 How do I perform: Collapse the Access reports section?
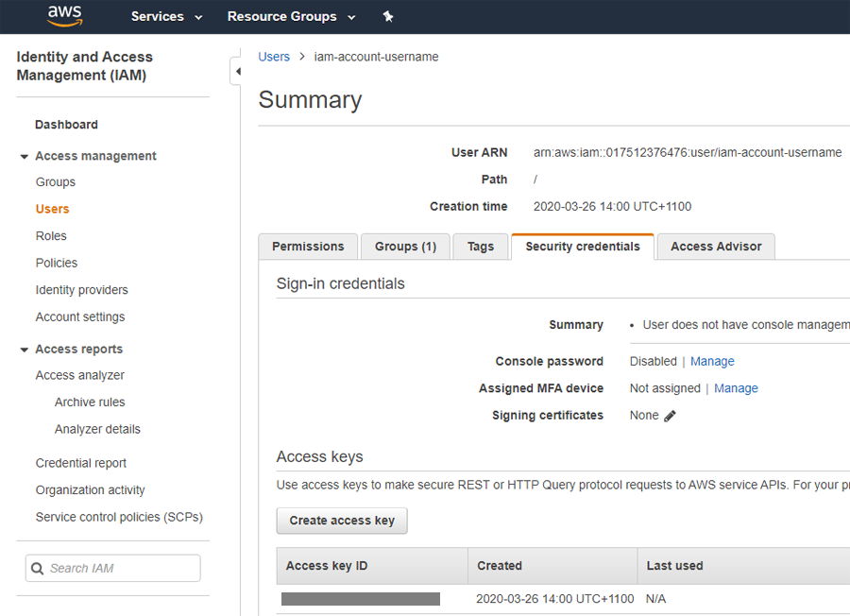[x=25, y=350]
